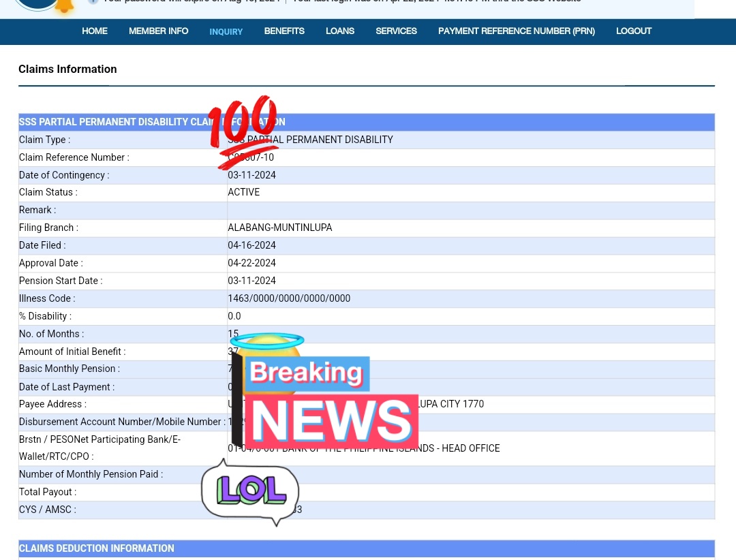Click the Total Payout label
Viewport: 736px width, 560px height.
tap(48, 492)
